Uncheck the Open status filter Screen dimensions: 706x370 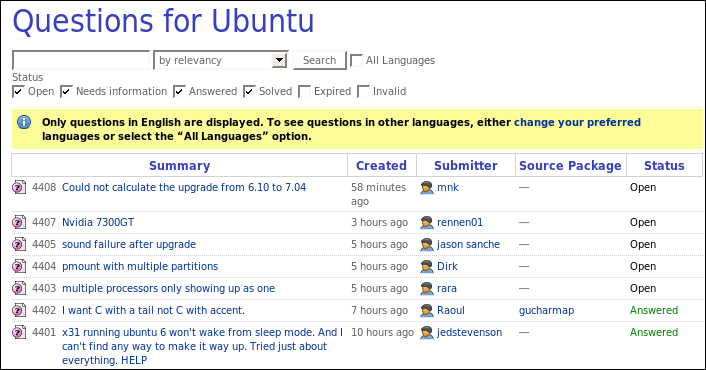point(18,91)
